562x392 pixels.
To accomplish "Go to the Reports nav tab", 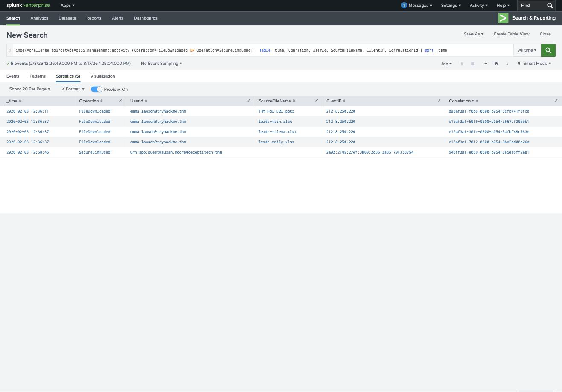I will (94, 18).
